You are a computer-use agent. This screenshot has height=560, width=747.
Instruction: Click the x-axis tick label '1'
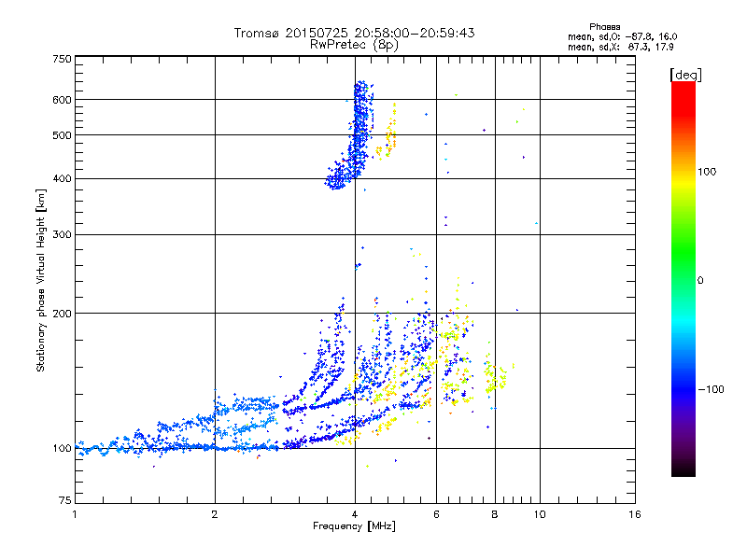[x=75, y=514]
